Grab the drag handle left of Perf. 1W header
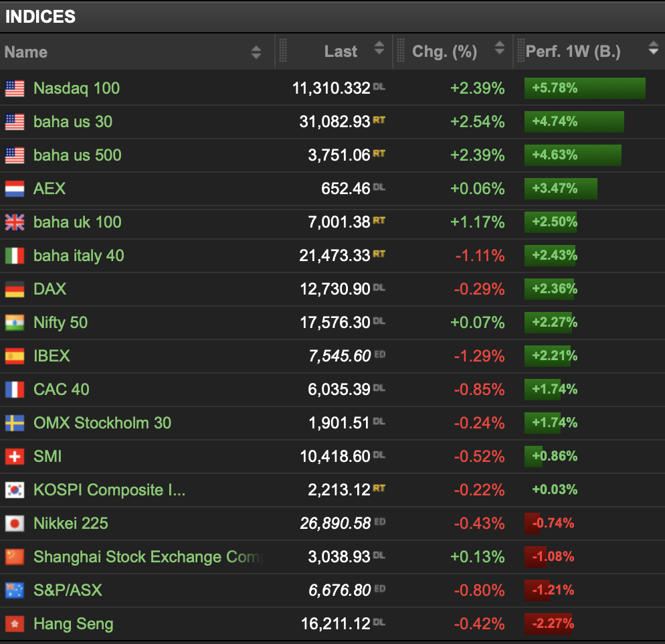The image size is (665, 644). [520, 50]
